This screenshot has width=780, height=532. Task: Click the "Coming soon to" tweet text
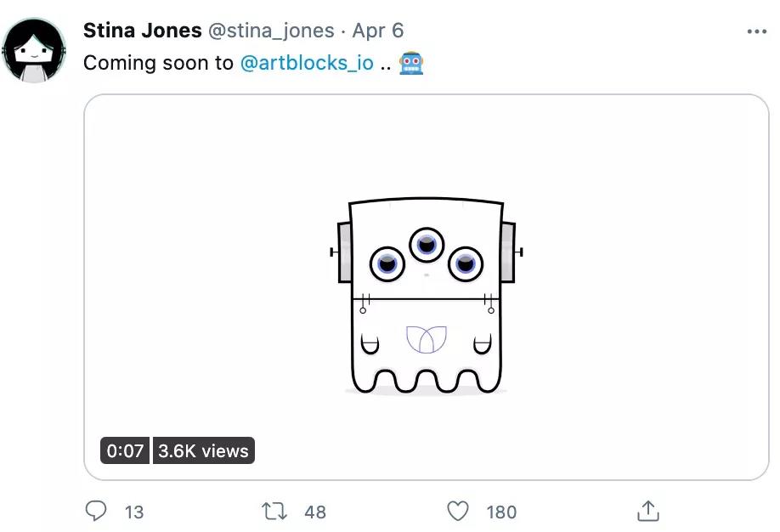[x=158, y=64]
